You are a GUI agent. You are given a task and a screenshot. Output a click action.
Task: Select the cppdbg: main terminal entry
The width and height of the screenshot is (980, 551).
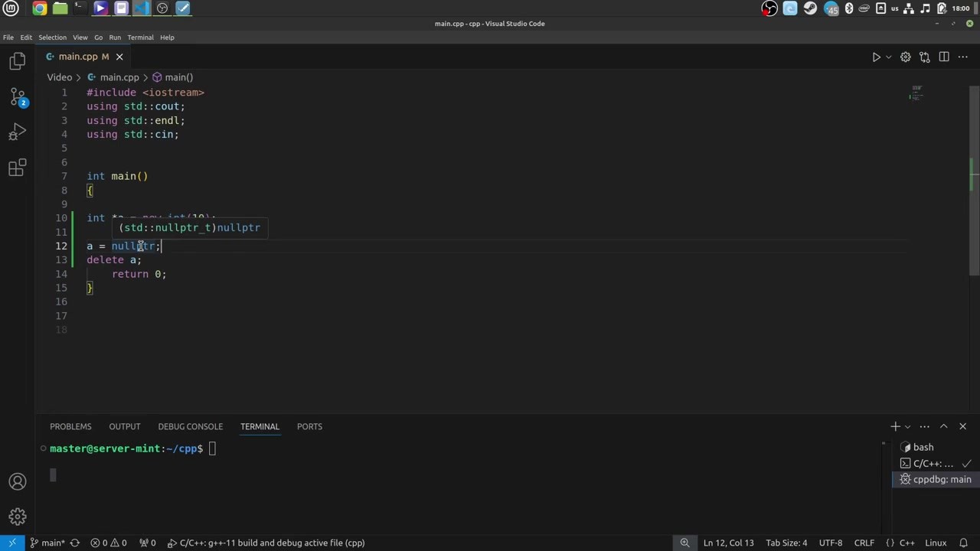tap(935, 479)
